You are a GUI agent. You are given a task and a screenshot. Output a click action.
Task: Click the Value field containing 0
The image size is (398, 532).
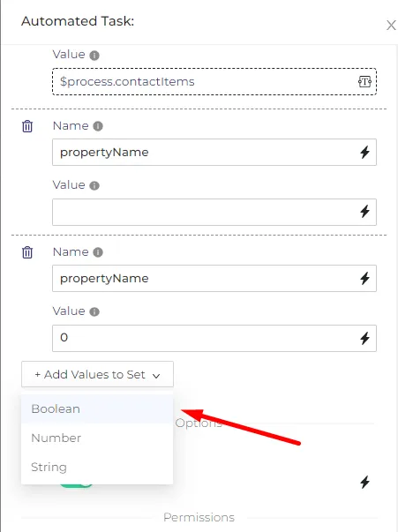214,338
